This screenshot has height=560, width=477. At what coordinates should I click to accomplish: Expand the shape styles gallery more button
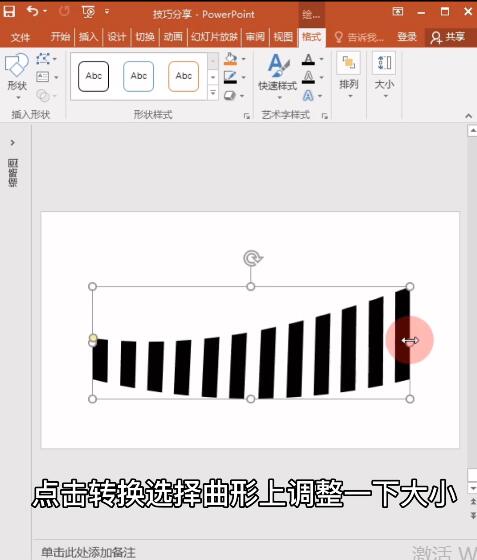(213, 93)
